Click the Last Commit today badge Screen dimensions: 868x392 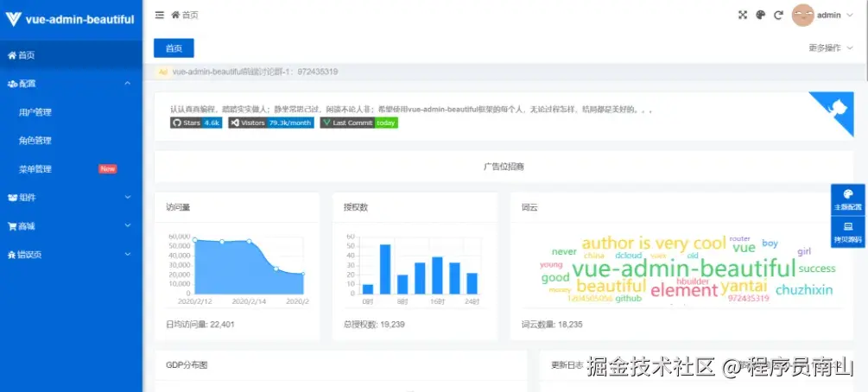[x=359, y=123]
